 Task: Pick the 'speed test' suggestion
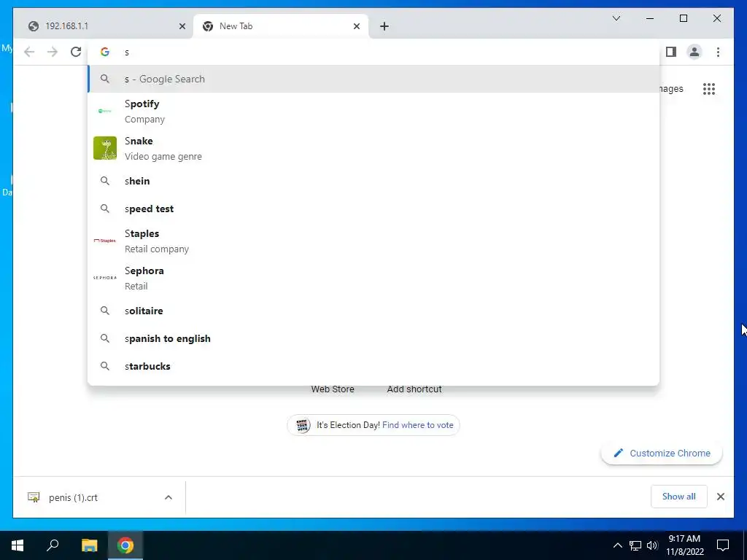[373, 209]
